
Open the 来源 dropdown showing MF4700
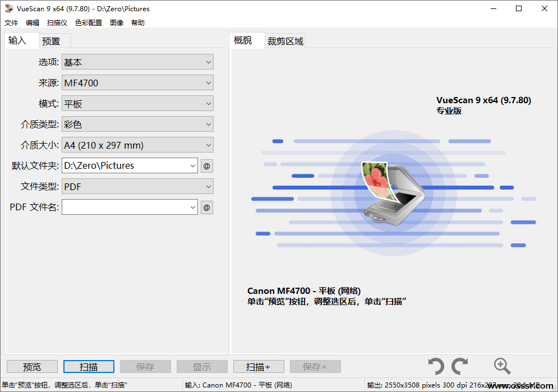click(138, 83)
